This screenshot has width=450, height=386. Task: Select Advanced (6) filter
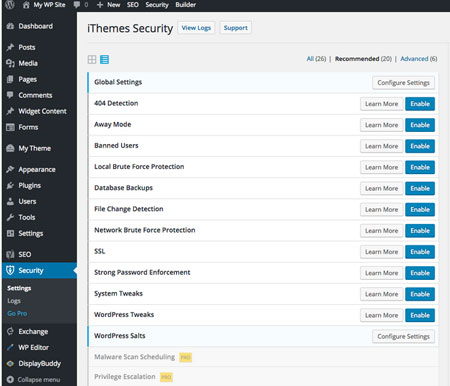click(419, 59)
